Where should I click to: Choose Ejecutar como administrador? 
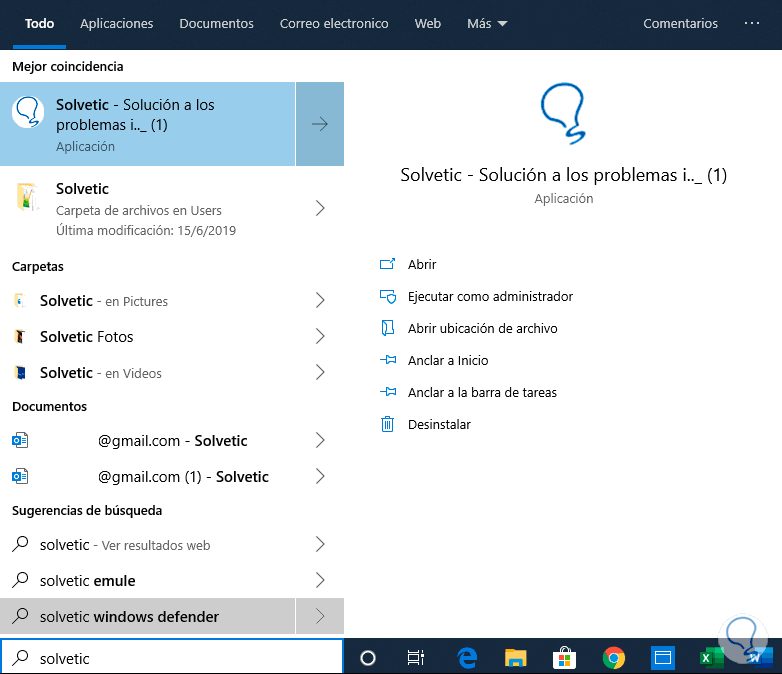click(490, 296)
